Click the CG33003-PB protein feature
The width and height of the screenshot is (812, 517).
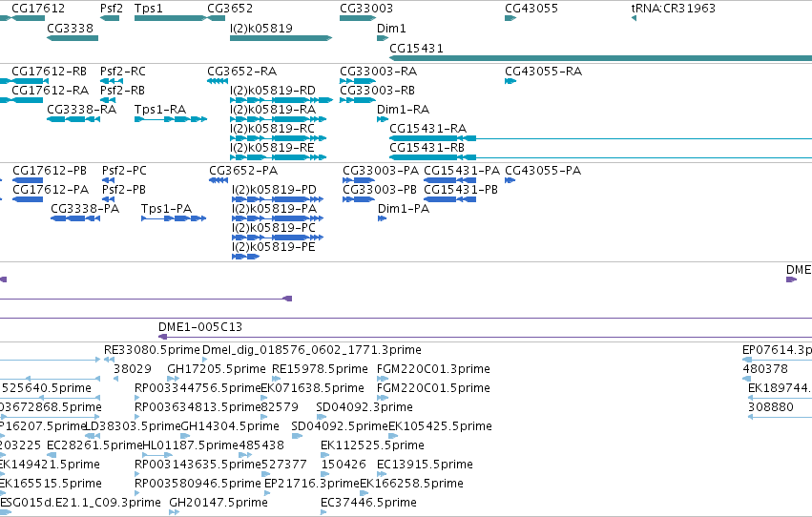pos(359,199)
